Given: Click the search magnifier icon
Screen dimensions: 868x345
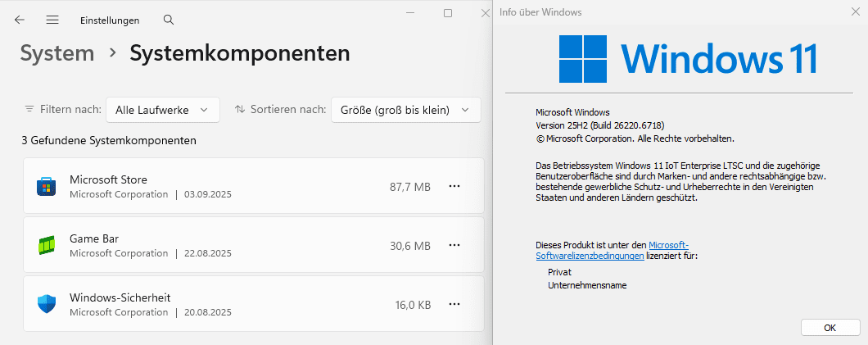Looking at the screenshot, I should point(169,20).
